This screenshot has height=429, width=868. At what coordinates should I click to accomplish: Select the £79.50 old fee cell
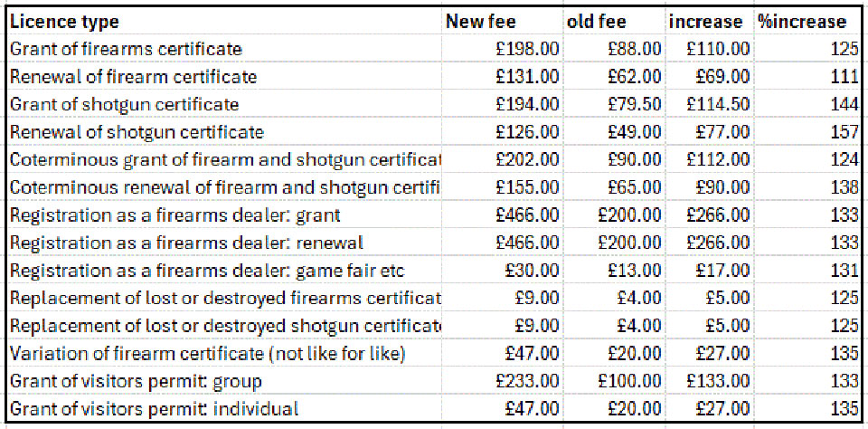632,104
